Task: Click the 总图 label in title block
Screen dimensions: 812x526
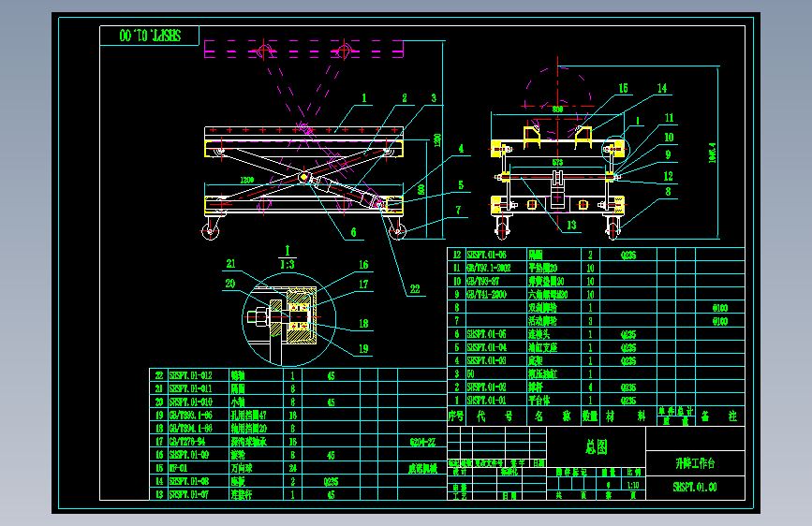Action: click(x=596, y=446)
